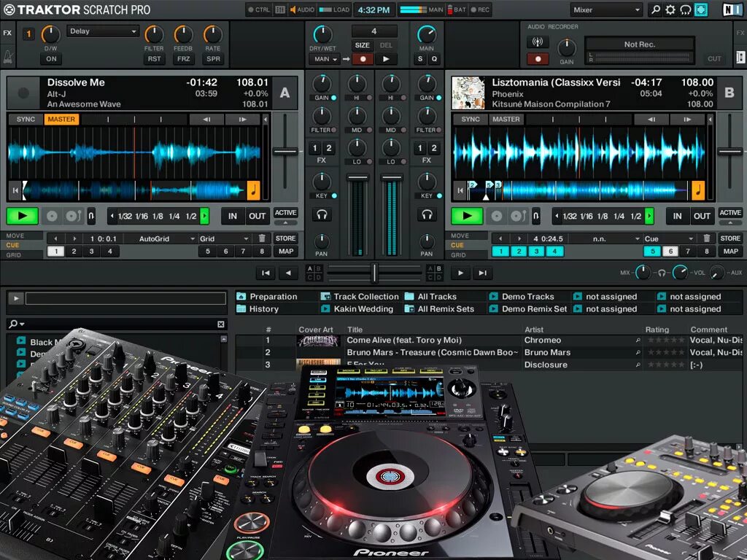
Task: Adjust the crossfader slider
Action: coord(374,273)
